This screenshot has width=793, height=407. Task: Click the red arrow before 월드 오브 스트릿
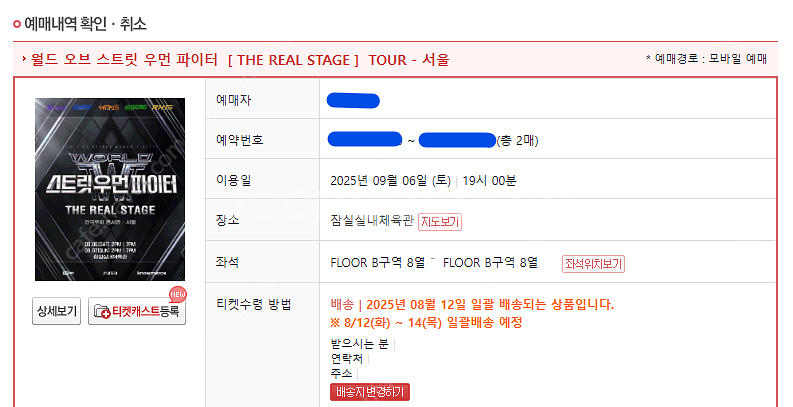pyautogui.click(x=24, y=59)
